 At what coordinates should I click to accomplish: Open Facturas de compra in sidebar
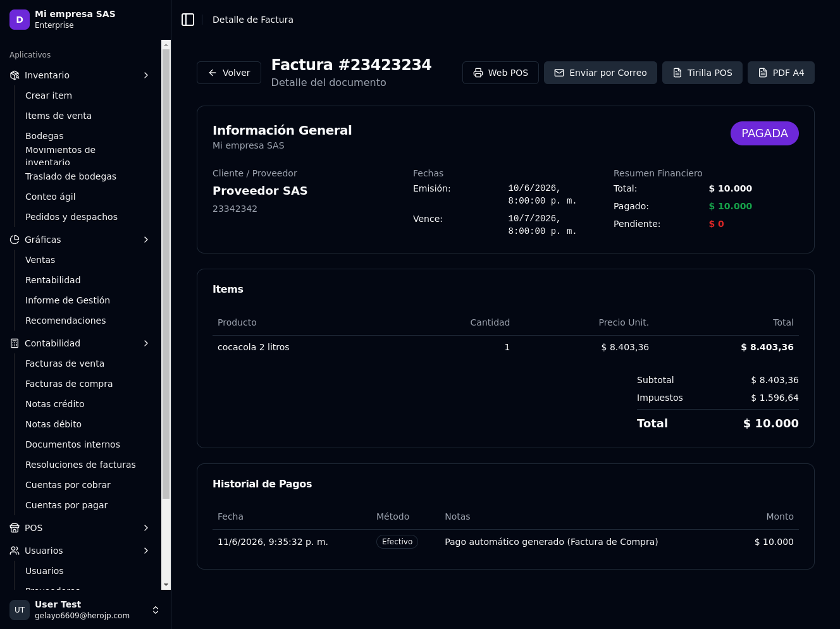(x=69, y=384)
